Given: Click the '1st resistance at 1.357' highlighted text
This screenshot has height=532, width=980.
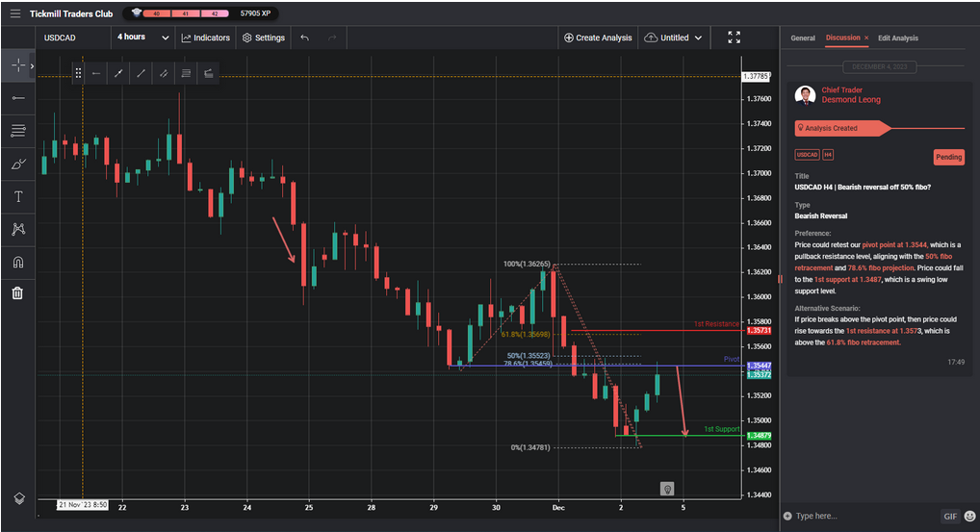Looking at the screenshot, I should pos(884,331).
